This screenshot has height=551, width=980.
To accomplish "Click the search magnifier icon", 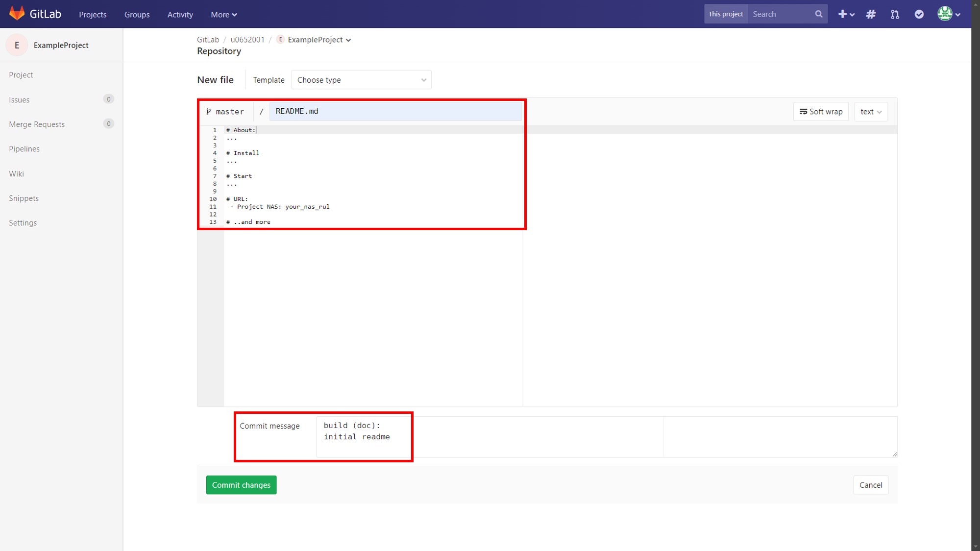I will pos(818,14).
